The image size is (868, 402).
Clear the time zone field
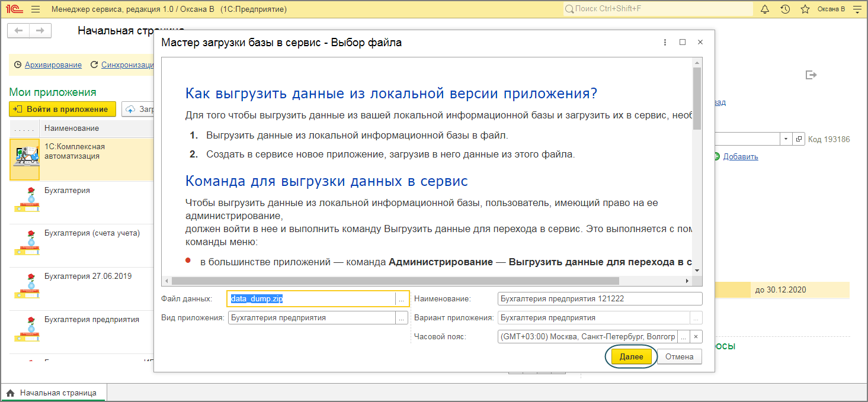click(696, 337)
